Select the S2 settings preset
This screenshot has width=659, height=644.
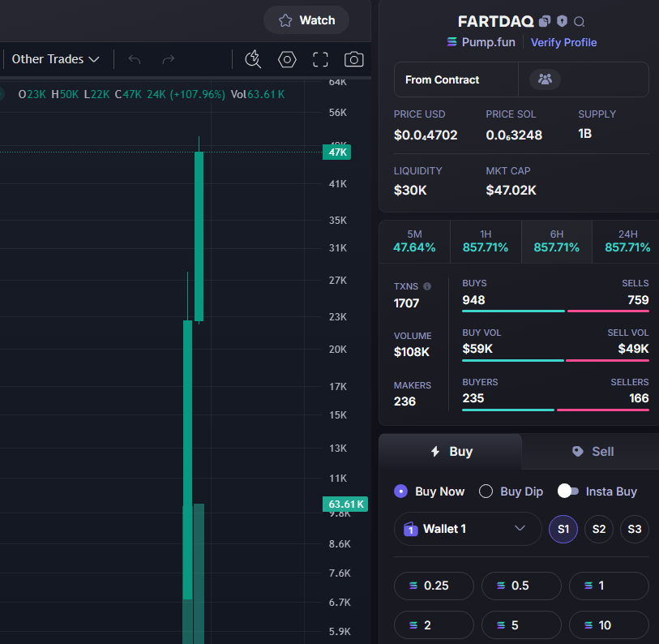pyautogui.click(x=599, y=529)
